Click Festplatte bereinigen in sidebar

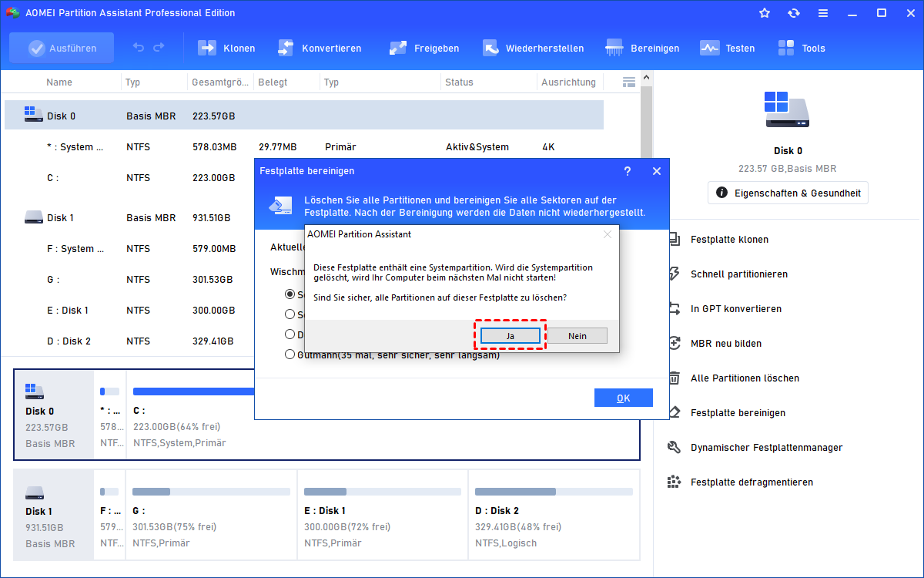tap(738, 413)
